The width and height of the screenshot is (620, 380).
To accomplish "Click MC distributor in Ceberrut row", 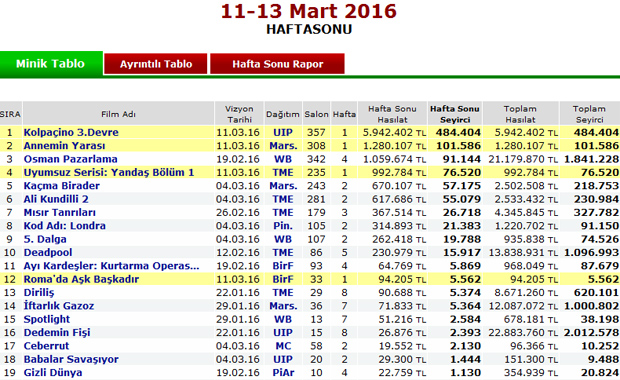I will click(283, 346).
